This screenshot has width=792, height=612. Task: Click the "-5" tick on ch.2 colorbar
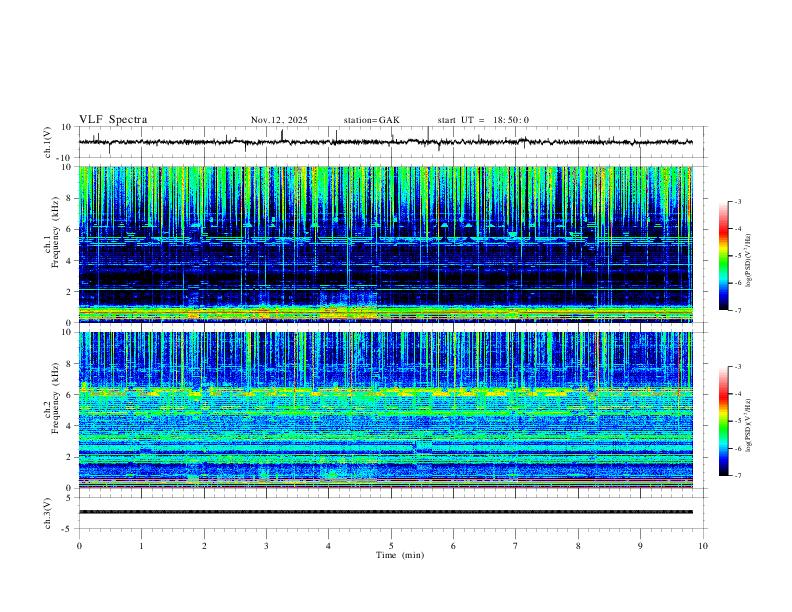738,421
